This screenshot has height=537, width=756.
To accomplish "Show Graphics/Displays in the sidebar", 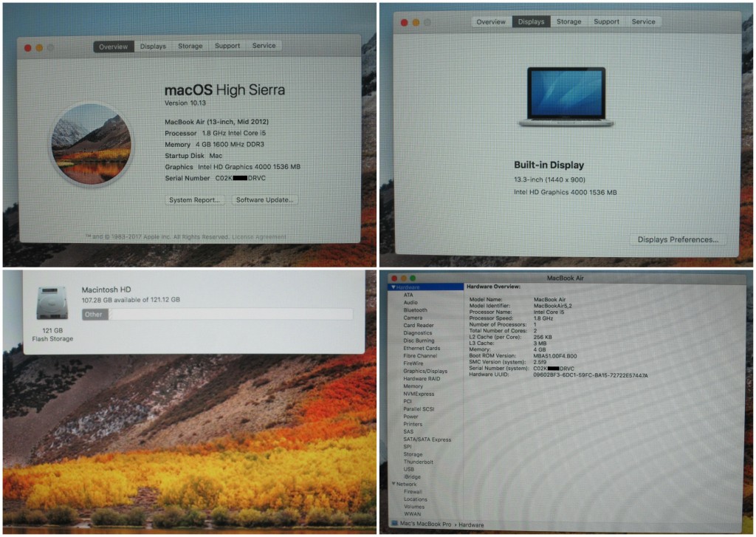I will [425, 371].
